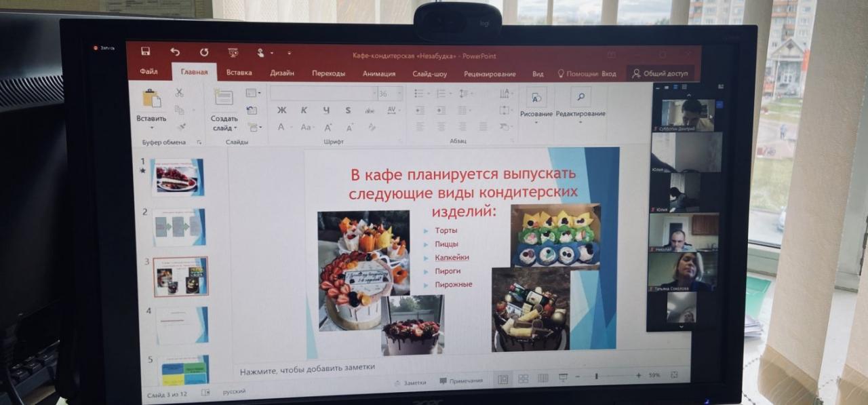This screenshot has width=868, height=405.
Task: Open the Вставка tab
Action: click(239, 73)
